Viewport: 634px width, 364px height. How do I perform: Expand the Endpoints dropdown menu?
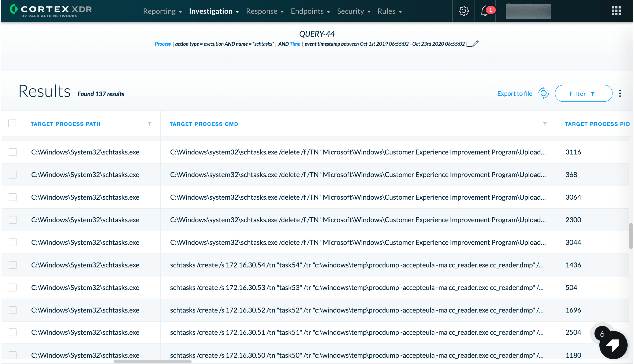(310, 11)
